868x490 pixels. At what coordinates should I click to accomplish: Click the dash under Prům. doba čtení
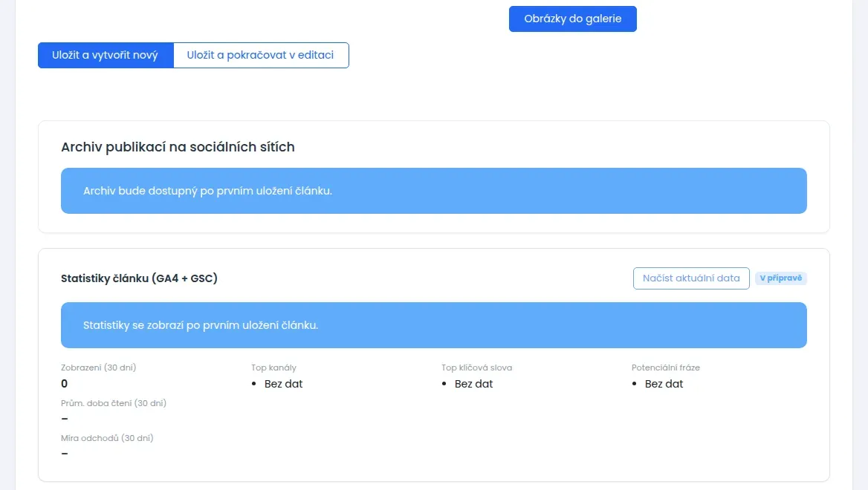[65, 419]
